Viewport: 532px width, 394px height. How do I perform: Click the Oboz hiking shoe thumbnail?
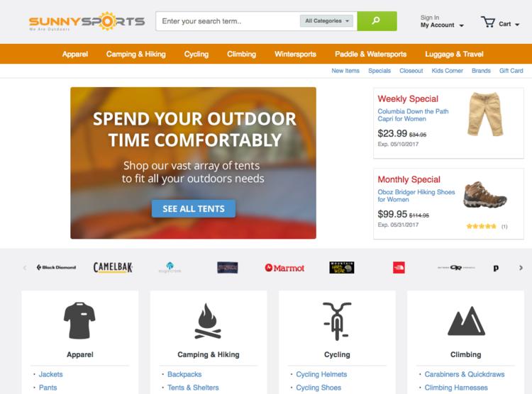point(484,196)
